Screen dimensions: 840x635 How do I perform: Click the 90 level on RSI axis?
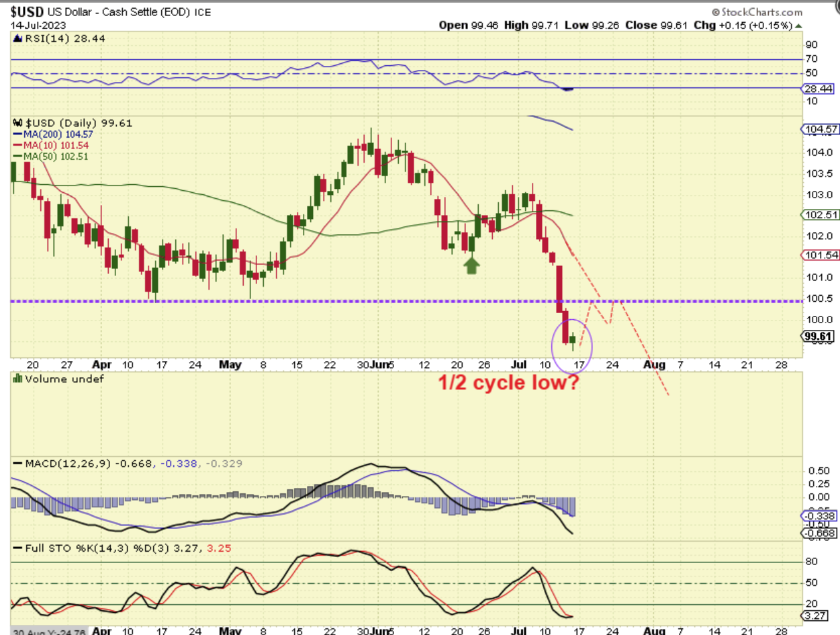point(812,45)
